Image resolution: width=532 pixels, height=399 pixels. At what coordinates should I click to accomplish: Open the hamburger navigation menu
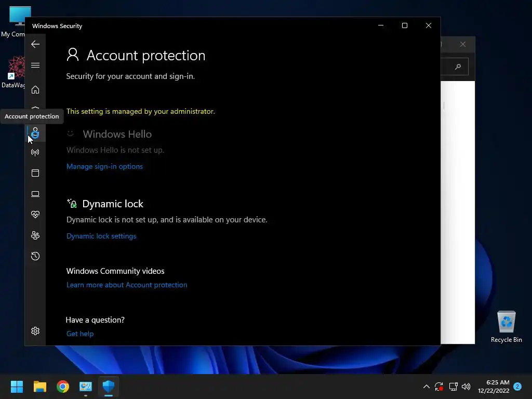tap(35, 65)
